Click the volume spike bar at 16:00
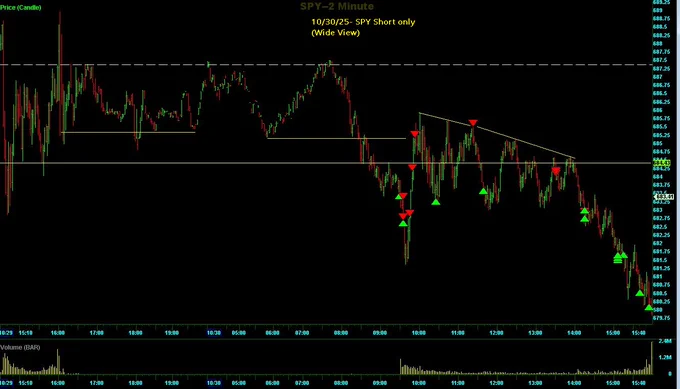Screen dimensions: 680x389 (x=58, y=362)
